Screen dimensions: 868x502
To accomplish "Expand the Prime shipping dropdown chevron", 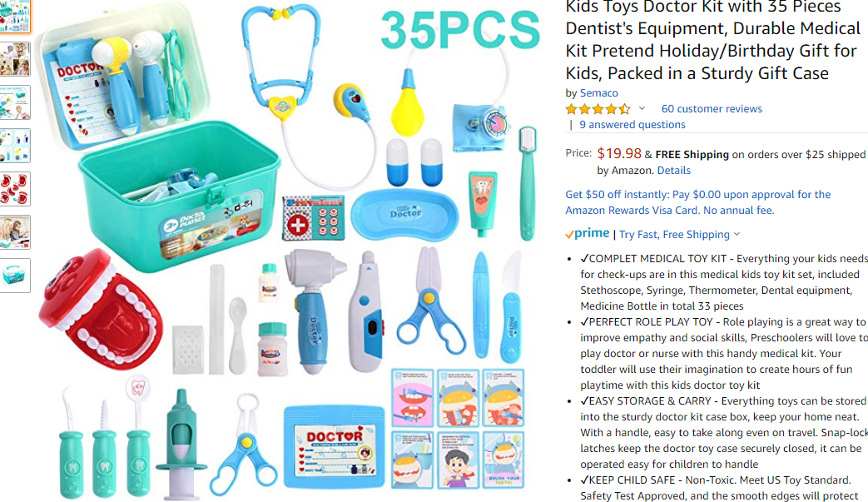I will tap(737, 234).
